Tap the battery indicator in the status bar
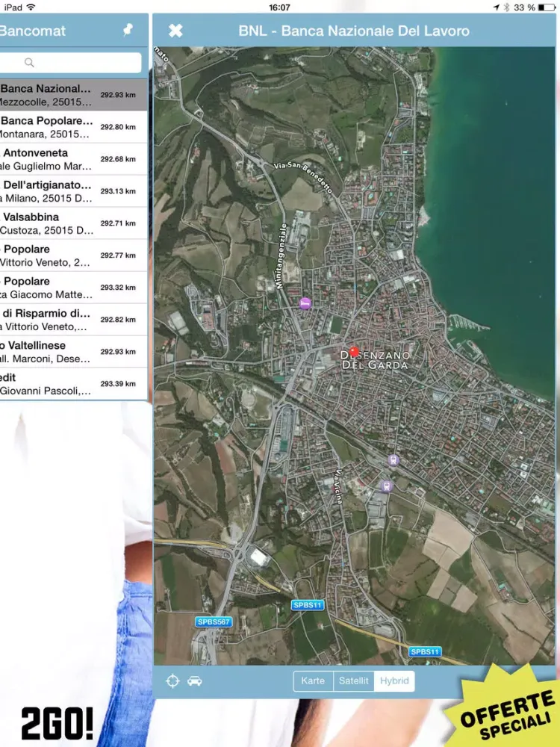The height and width of the screenshot is (747, 560). (x=547, y=7)
